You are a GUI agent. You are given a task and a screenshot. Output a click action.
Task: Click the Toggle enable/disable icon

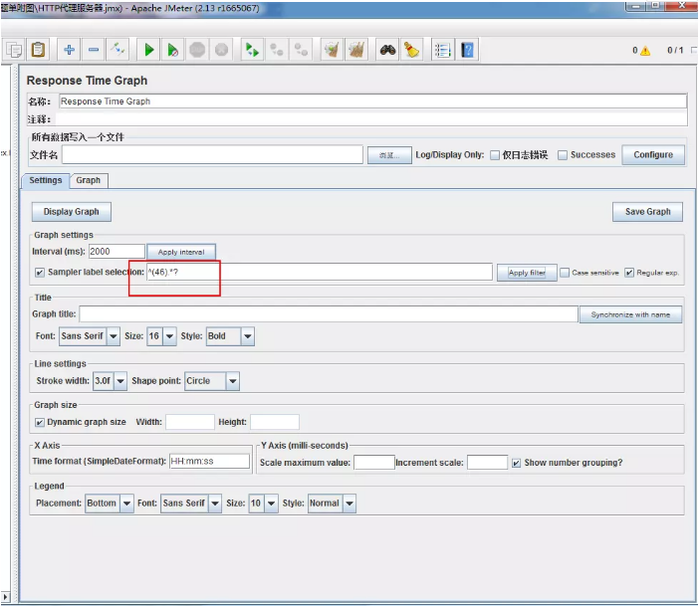[117, 50]
